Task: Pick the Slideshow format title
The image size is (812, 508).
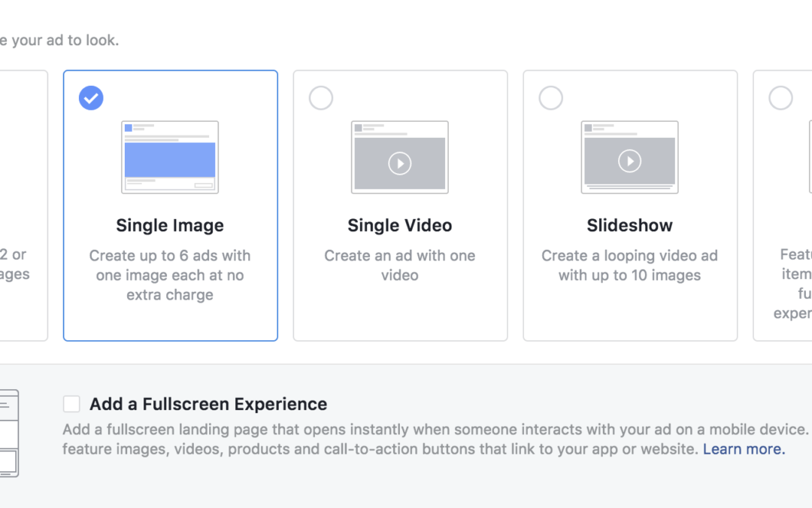Action: [630, 226]
